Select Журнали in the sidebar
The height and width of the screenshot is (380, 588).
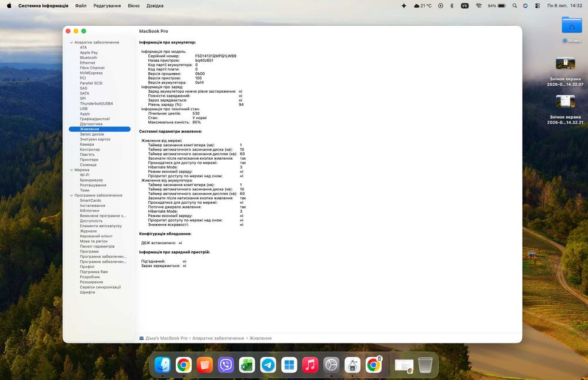pos(88,231)
